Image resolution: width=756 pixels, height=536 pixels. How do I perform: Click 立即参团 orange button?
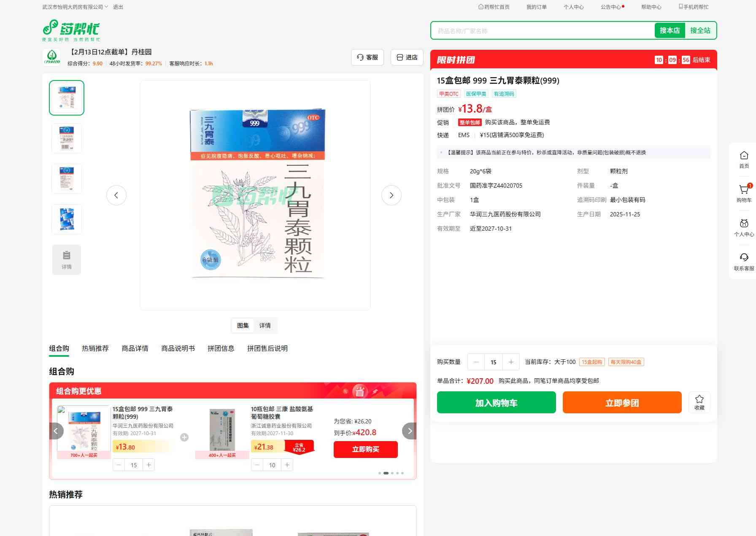[x=622, y=402]
